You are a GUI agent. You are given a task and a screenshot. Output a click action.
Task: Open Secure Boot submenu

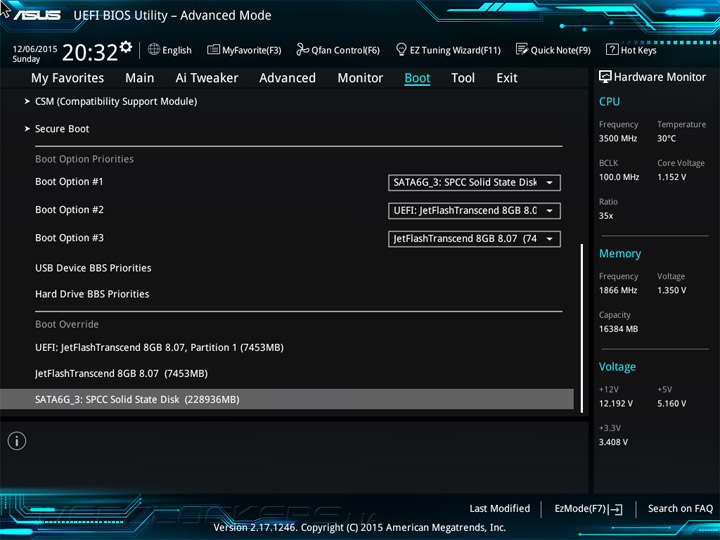point(62,129)
